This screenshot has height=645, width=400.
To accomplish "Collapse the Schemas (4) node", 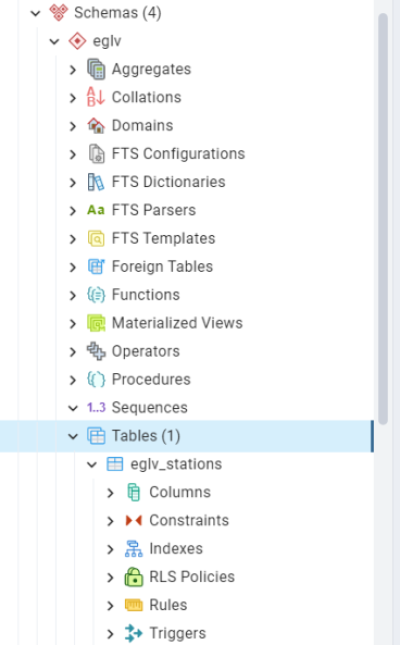I will [35, 13].
